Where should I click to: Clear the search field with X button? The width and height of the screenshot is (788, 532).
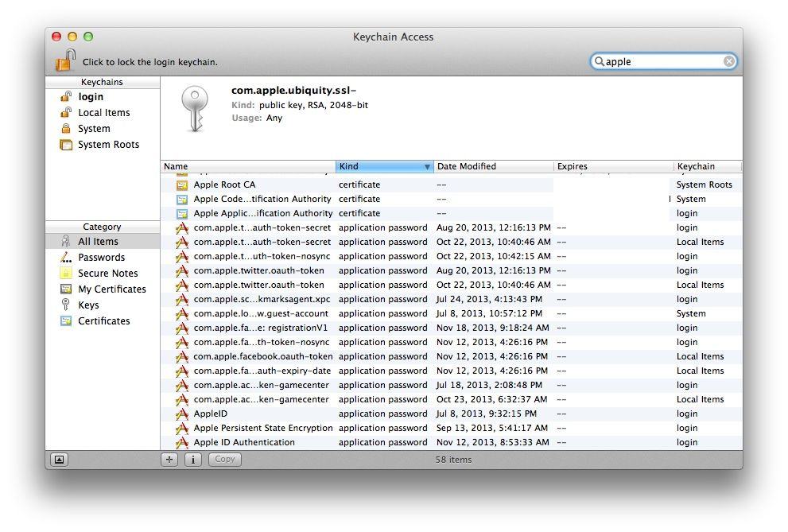728,61
